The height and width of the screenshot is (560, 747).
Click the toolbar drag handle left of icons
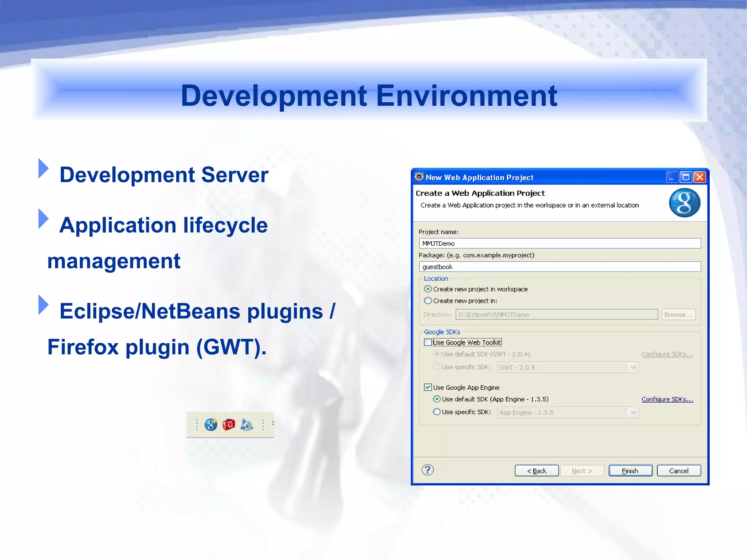point(197,425)
